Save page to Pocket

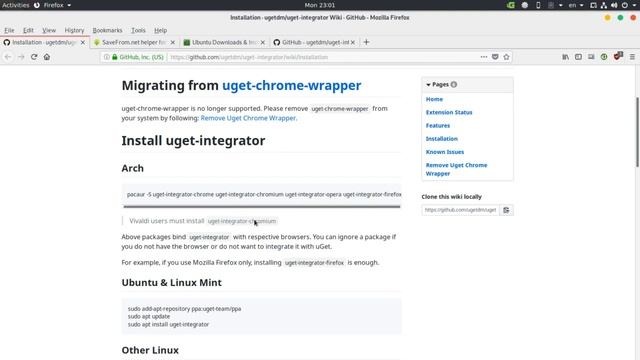click(x=495, y=57)
